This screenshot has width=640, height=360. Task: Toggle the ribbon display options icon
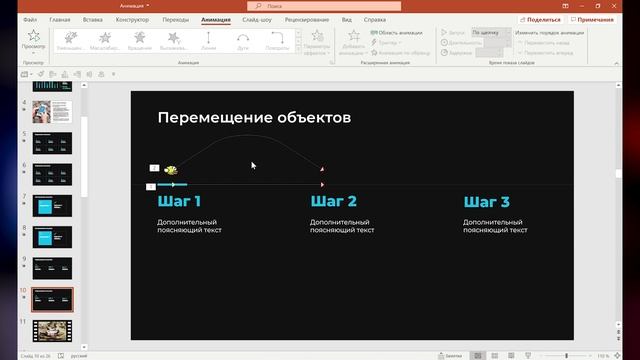(x=565, y=6)
